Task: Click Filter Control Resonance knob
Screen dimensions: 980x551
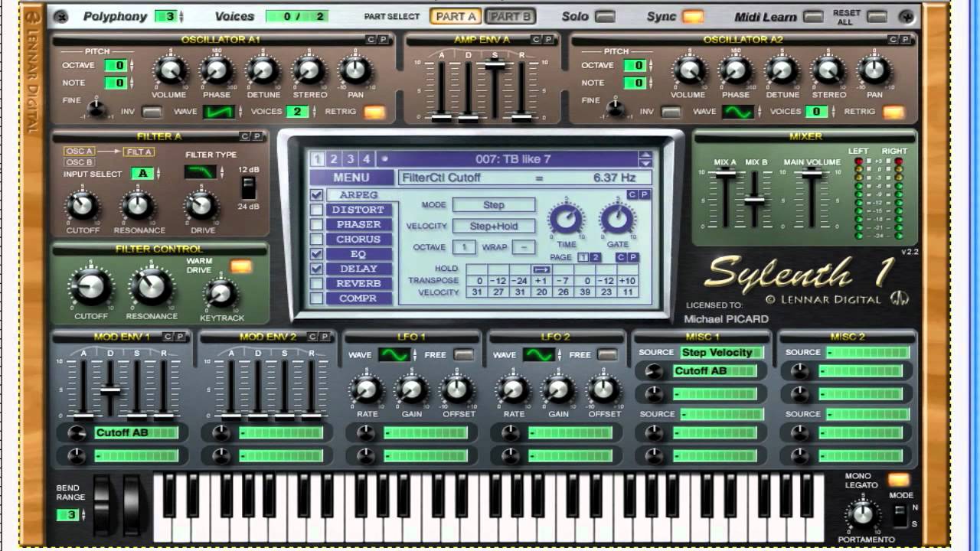Action: [x=151, y=289]
